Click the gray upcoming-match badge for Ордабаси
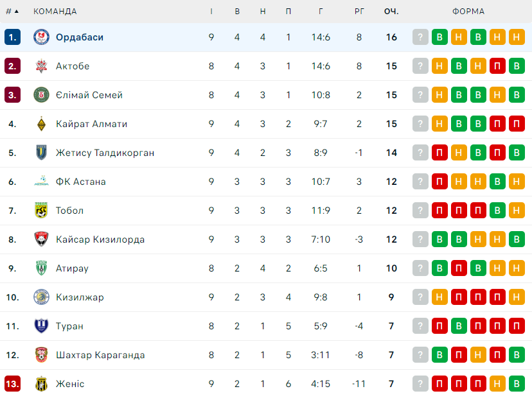This screenshot has width=532, height=398. pyautogui.click(x=420, y=37)
